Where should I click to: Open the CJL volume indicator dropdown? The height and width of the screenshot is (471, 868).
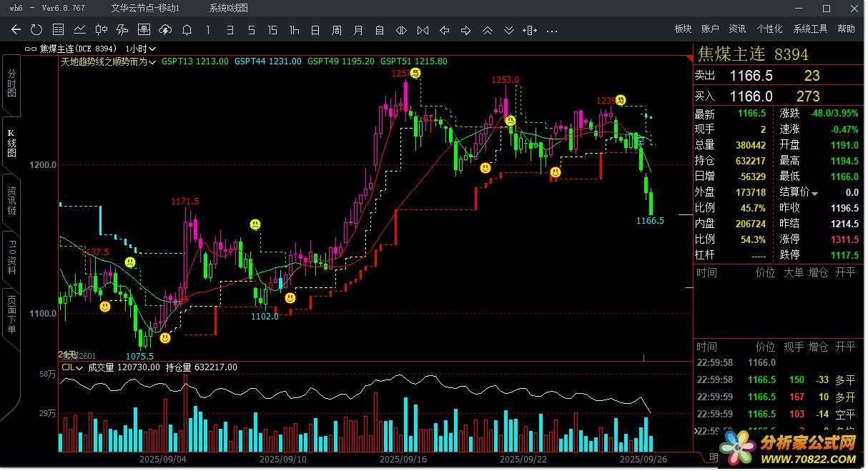[x=80, y=367]
